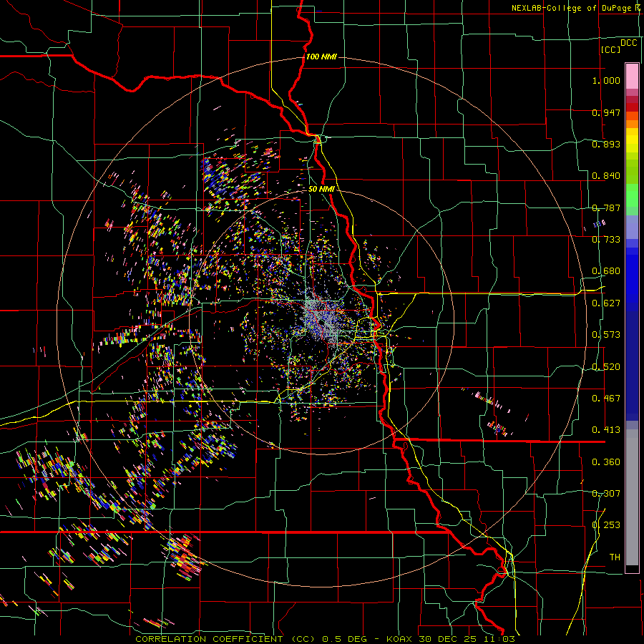Click the 0.893 scale value
644x644 pixels.
(x=606, y=144)
